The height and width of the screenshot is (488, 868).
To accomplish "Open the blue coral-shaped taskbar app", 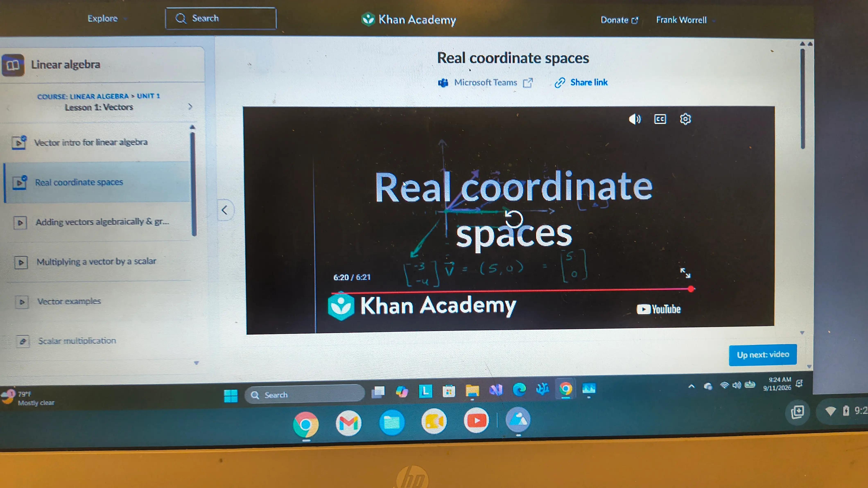I will [543, 389].
